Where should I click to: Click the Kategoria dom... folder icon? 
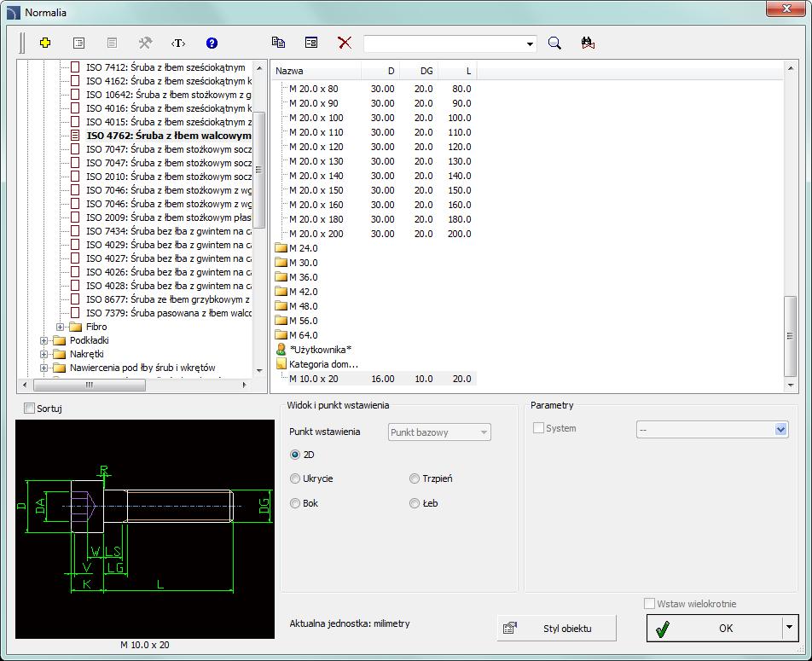tap(281, 363)
